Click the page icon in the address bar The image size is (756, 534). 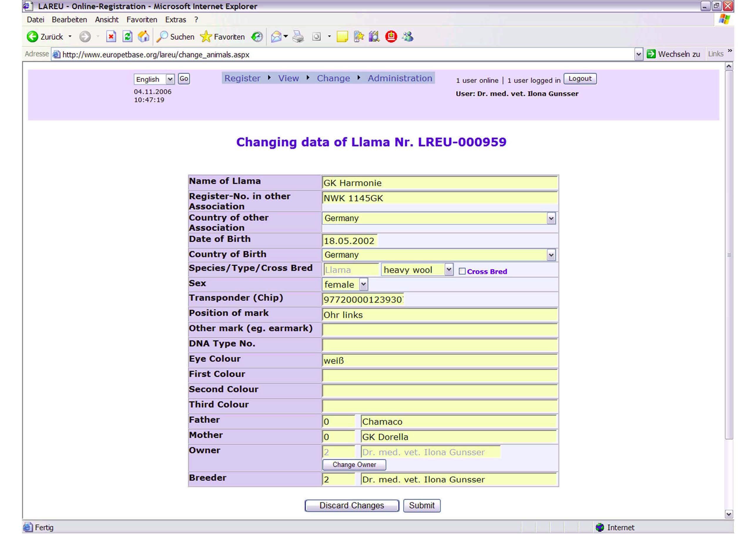57,54
